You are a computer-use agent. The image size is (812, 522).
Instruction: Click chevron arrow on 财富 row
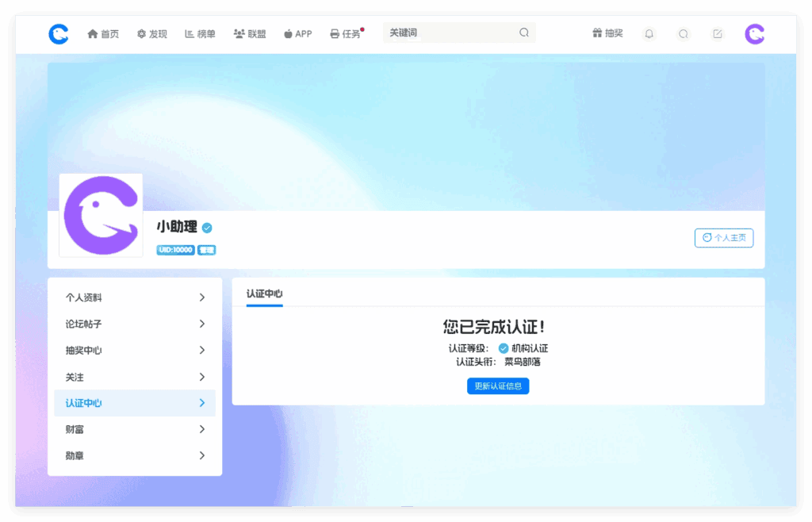tap(202, 429)
